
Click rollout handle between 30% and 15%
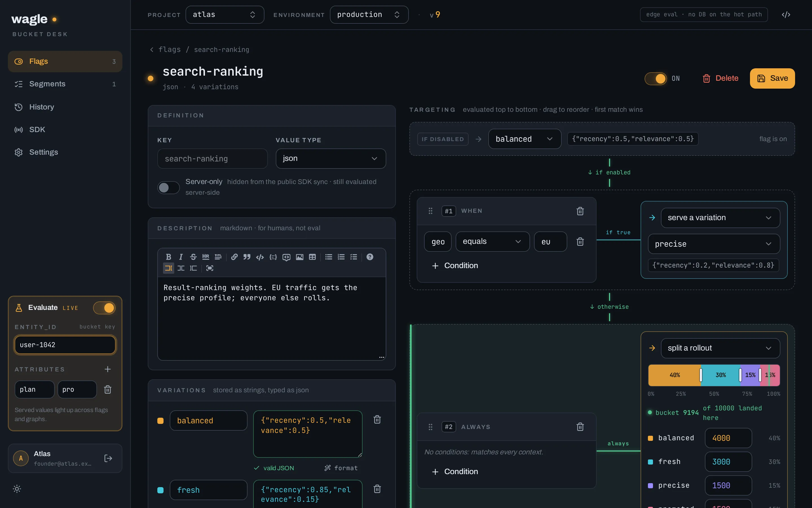[x=740, y=375]
